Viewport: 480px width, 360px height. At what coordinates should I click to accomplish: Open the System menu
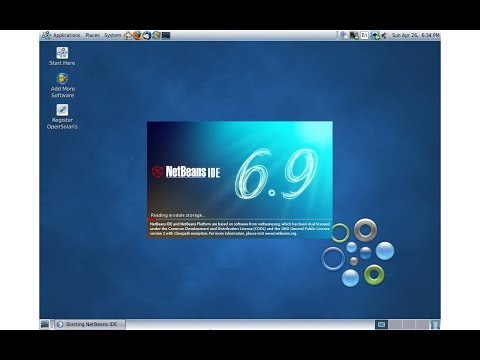113,35
